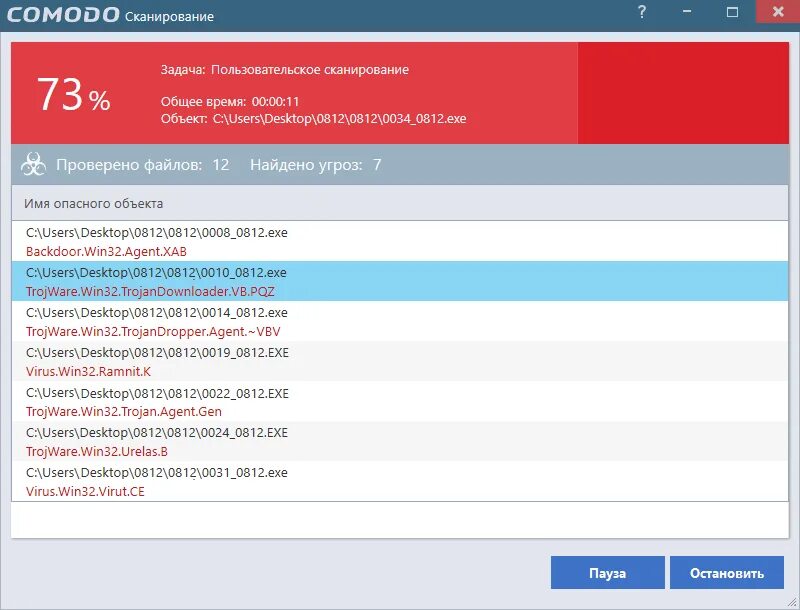This screenshot has height=610, width=800.
Task: Maximize the COMODO scan window
Action: click(732, 12)
